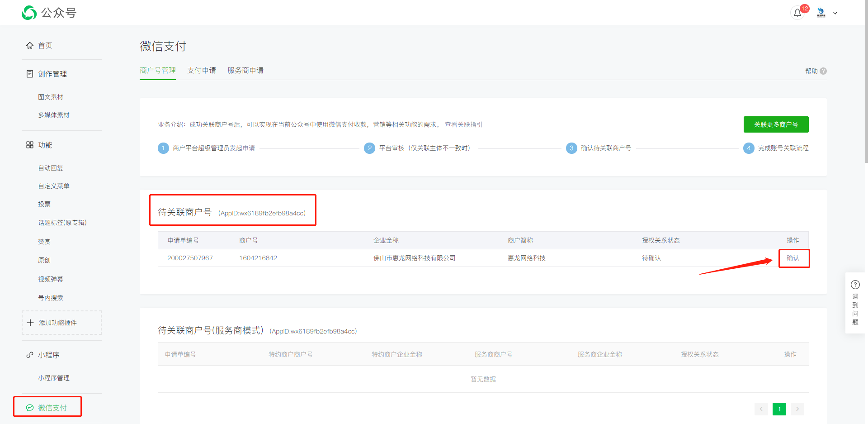The image size is (868, 424).
Task: Click 特约商户商户号 column header
Action: [x=291, y=354]
